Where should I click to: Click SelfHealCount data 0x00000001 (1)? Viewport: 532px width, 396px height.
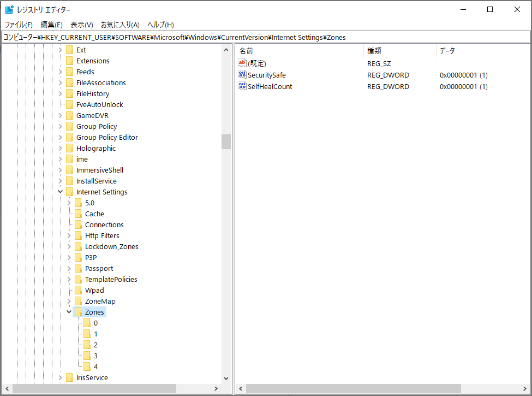[x=463, y=87]
